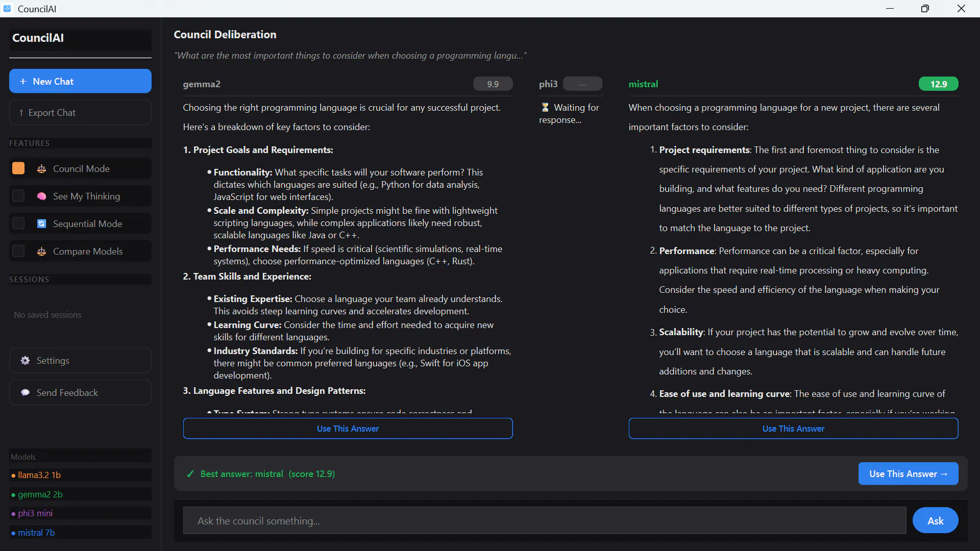The width and height of the screenshot is (980, 551).
Task: Click Use This Answer arrow button in best answer bar
Action: click(x=908, y=474)
